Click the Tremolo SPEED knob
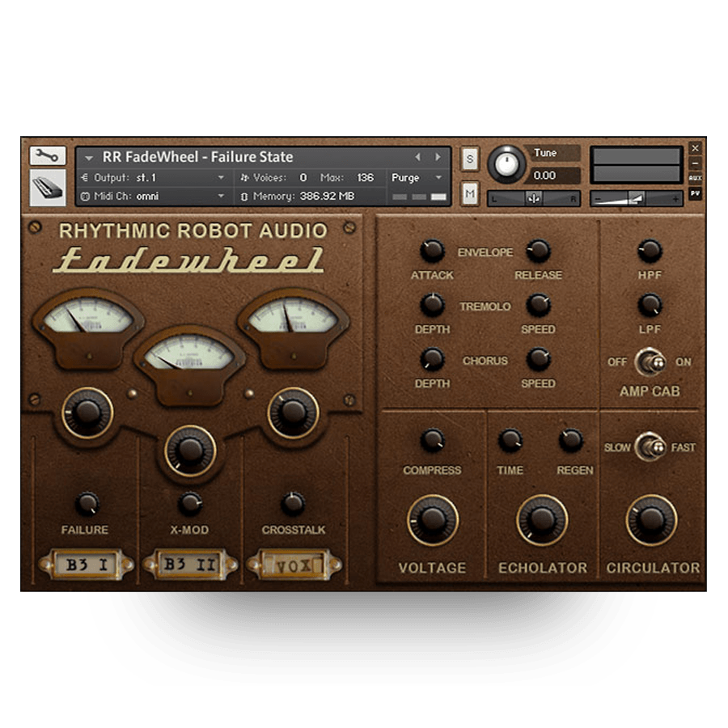The height and width of the screenshot is (728, 728). coord(538,305)
